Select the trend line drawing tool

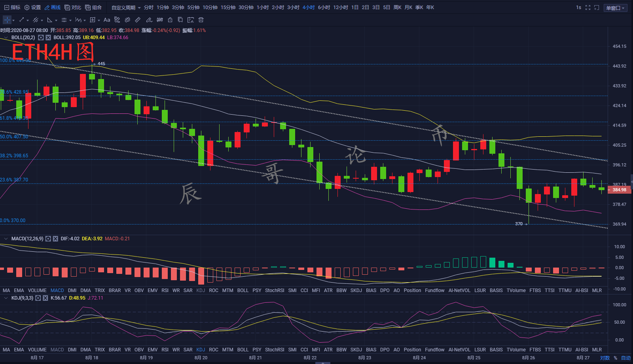tap(22, 20)
